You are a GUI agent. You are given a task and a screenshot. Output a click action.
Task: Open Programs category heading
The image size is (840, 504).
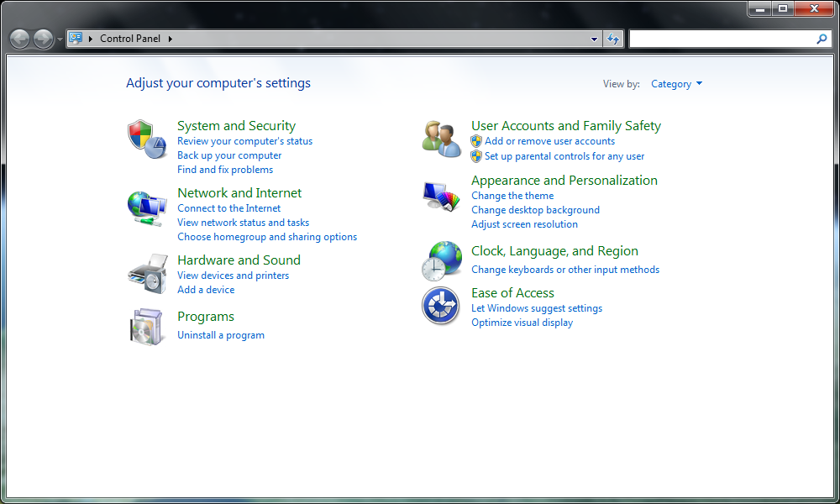(206, 317)
